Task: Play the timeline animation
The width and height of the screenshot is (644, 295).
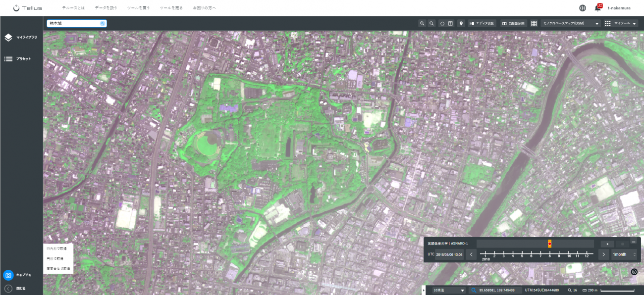Action: [607, 244]
